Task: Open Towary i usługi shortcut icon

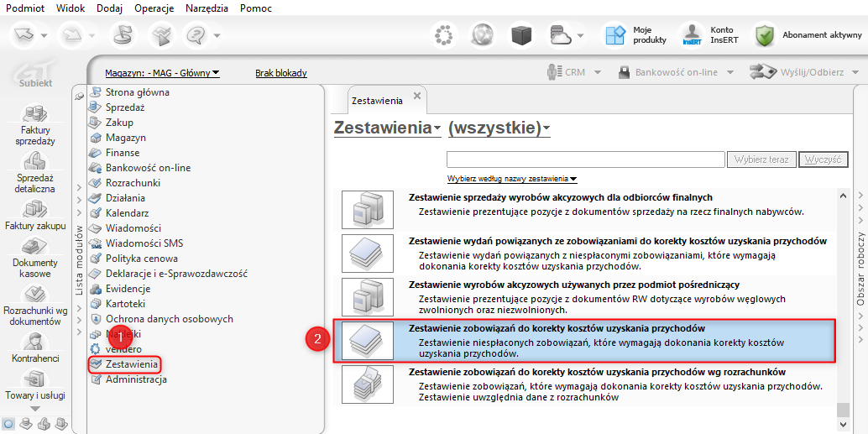Action: 35,379
